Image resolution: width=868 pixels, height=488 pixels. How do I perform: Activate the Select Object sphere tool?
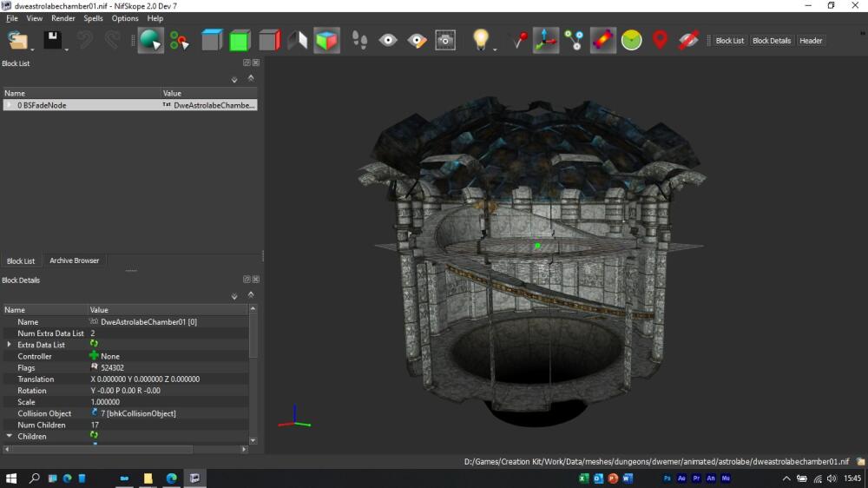[150, 41]
